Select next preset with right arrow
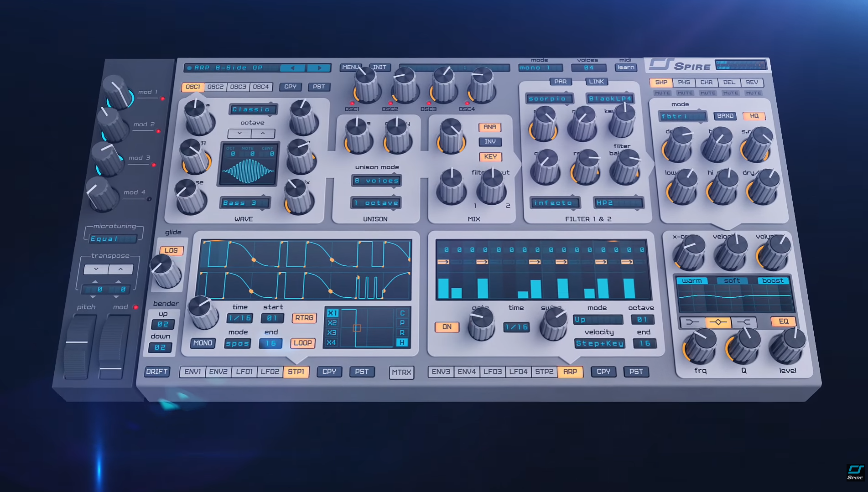The image size is (868, 492). [319, 68]
